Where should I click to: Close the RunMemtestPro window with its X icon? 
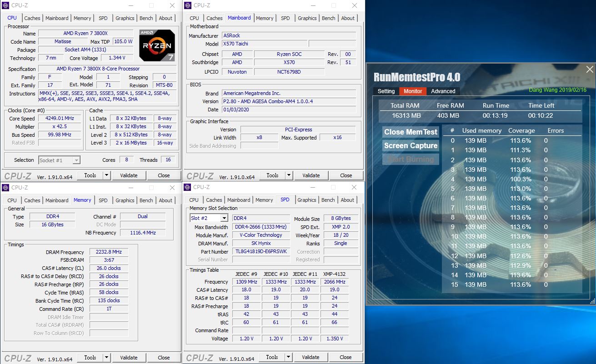pyautogui.click(x=590, y=70)
